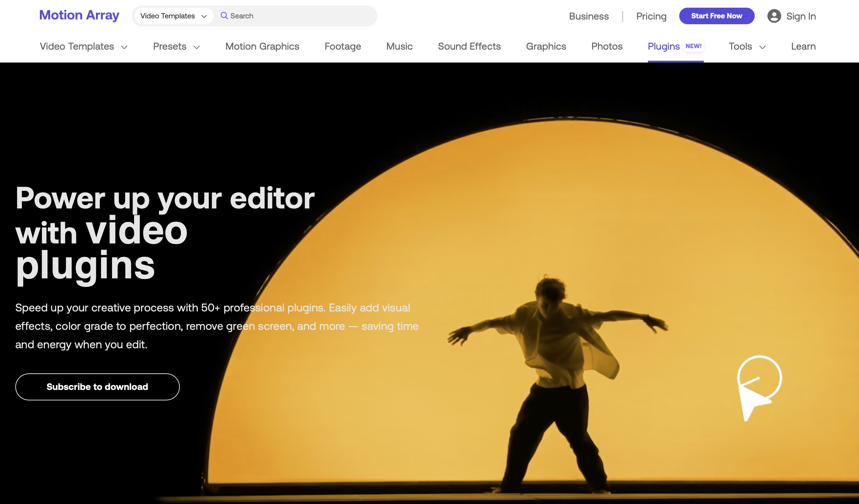
Task: Click the Motion Array logo
Action: coord(79,15)
